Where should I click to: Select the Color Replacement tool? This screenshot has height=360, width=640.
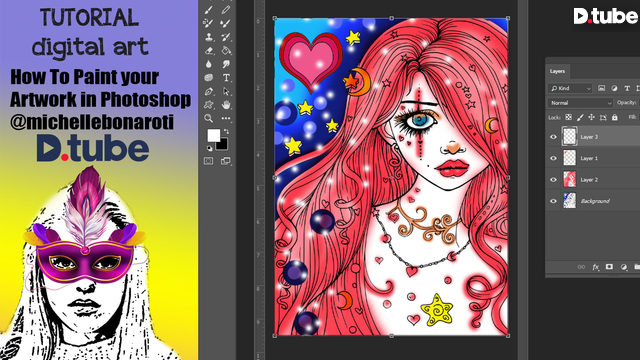point(209,23)
